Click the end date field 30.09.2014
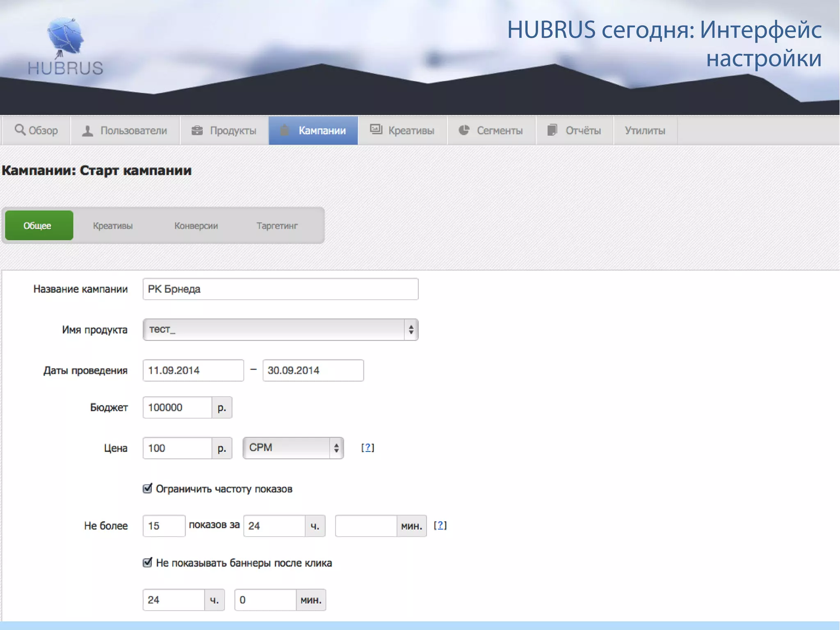 tap(313, 370)
